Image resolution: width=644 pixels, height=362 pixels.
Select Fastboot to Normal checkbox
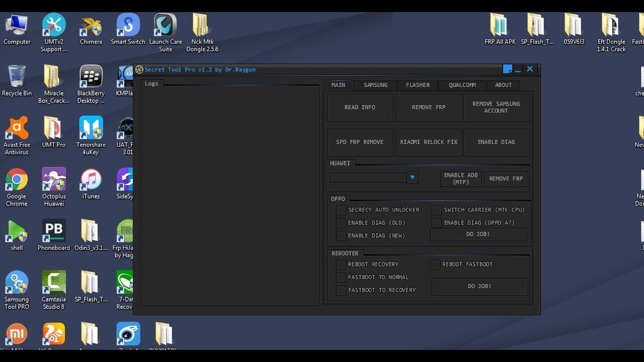pos(341,278)
